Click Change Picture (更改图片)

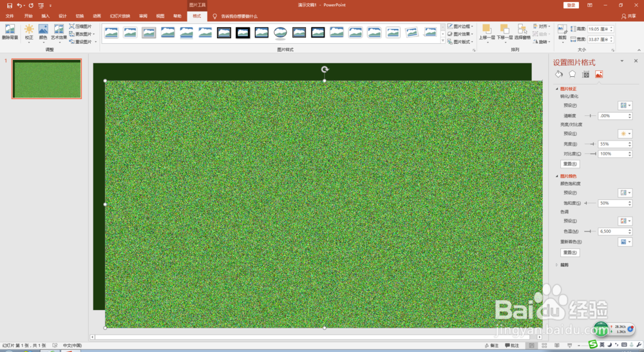tap(82, 34)
